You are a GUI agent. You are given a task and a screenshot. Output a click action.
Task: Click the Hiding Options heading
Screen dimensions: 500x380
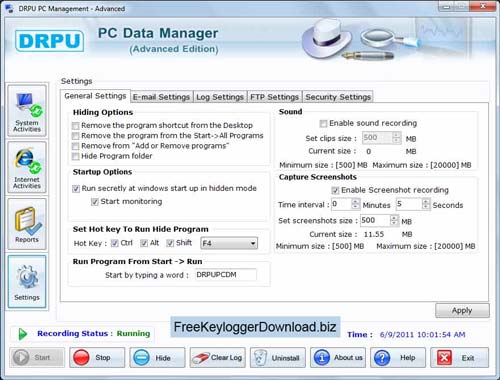[103, 112]
